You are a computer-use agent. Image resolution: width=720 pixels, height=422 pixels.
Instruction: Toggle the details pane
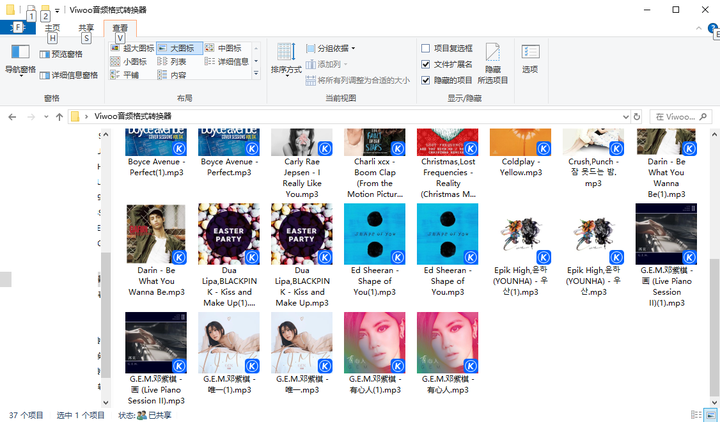[x=68, y=75]
